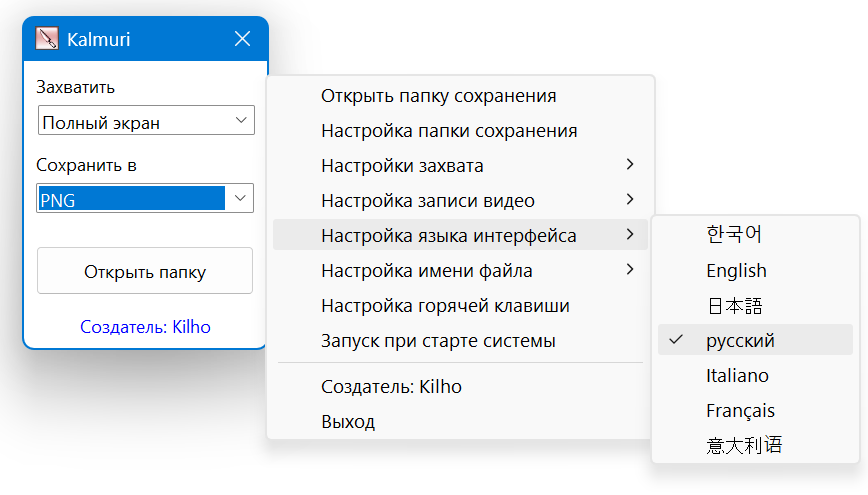Choose 'Настройка горячей клавиши' from menu
This screenshot has width=868, height=495.
[x=445, y=306]
